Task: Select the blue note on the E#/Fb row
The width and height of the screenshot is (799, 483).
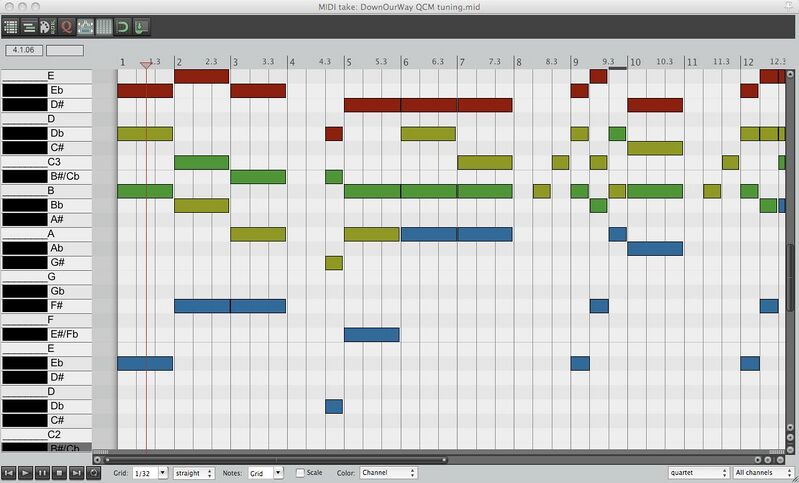Action: pos(372,335)
